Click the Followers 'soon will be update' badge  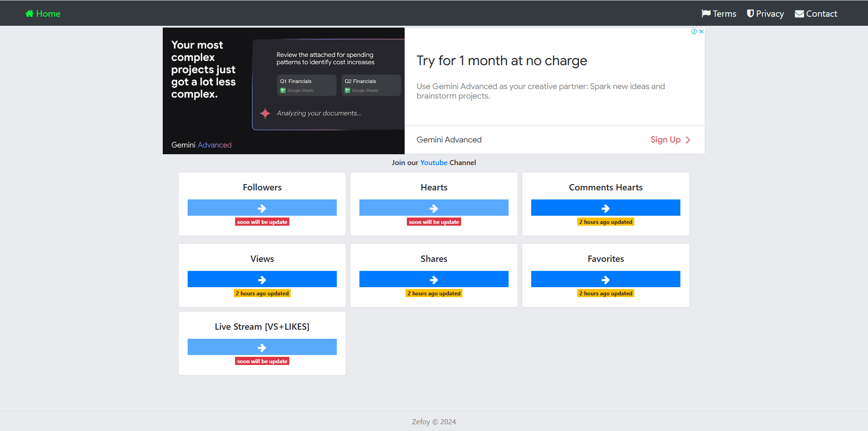click(x=262, y=222)
